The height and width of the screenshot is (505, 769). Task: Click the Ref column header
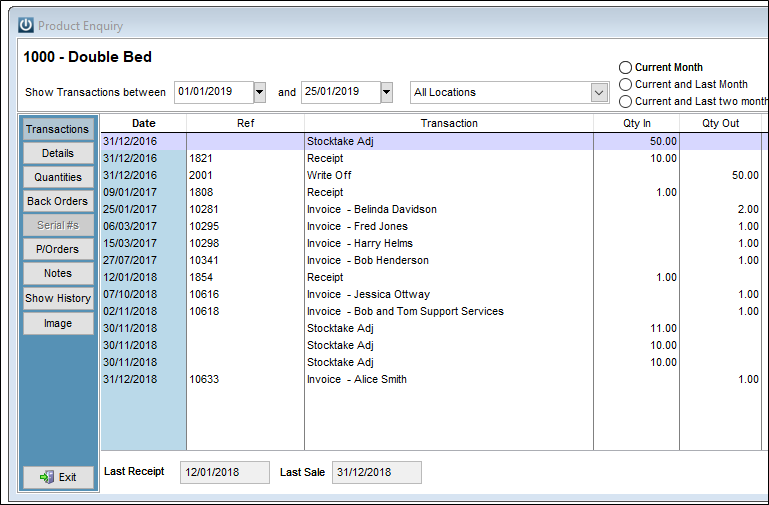click(245, 123)
